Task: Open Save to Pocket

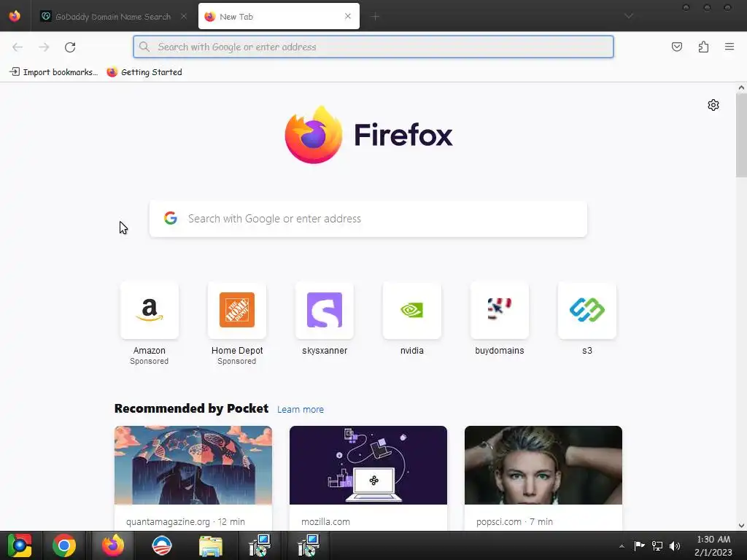Action: tap(676, 47)
